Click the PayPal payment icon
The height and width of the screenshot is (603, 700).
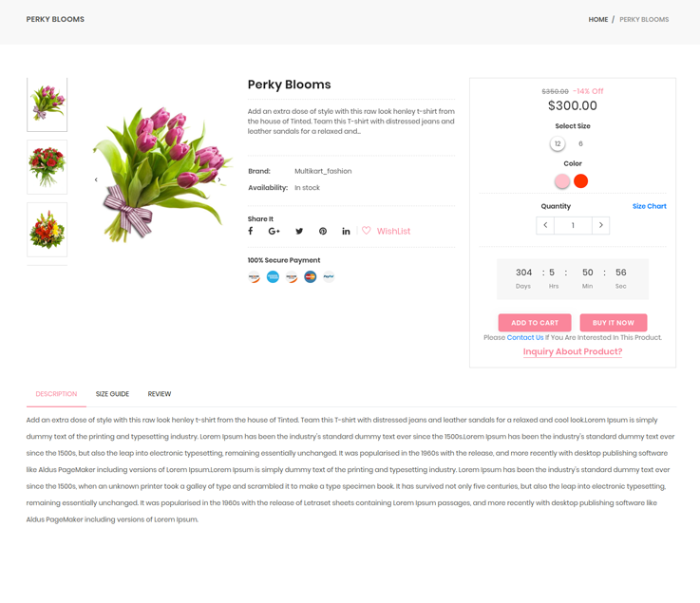click(x=329, y=276)
